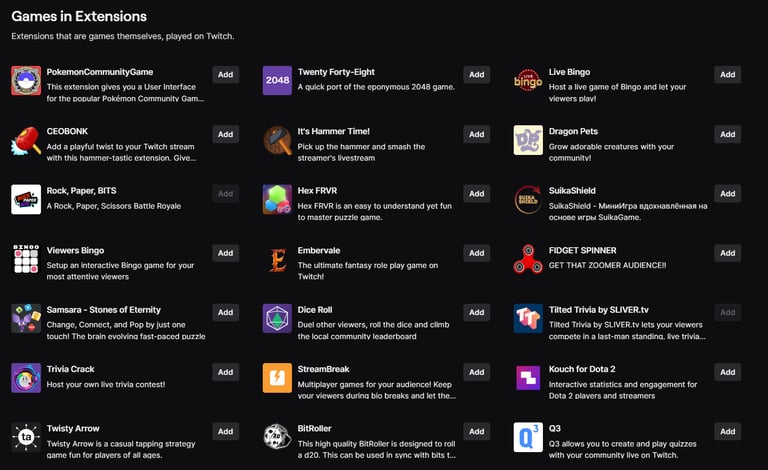The width and height of the screenshot is (768, 470).
Task: Click the SuikaShield icon
Action: tap(528, 199)
